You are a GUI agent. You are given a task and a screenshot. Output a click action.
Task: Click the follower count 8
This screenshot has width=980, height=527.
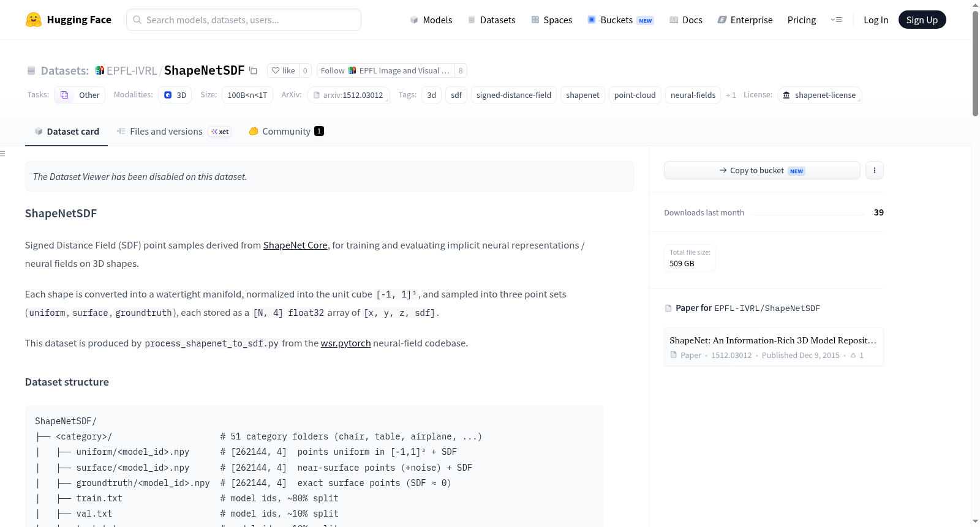point(461,70)
